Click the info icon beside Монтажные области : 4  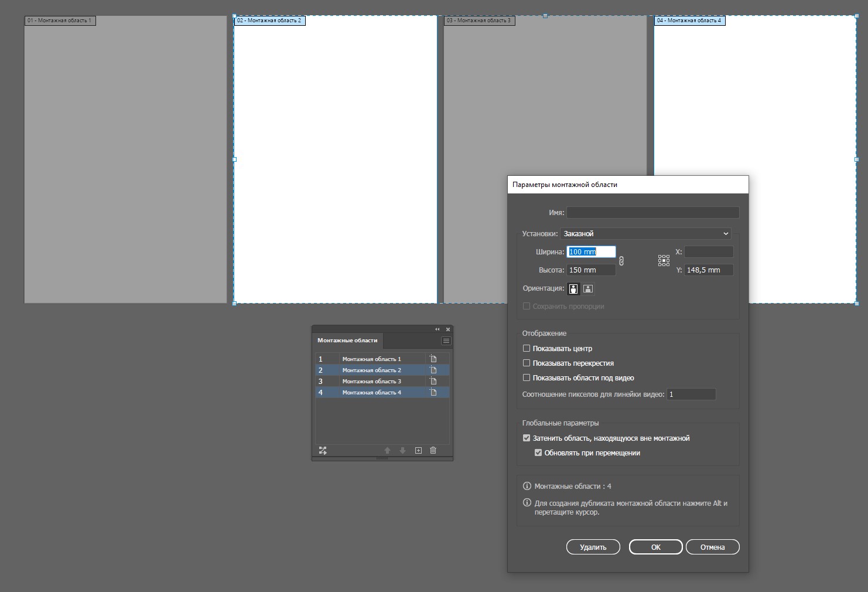point(527,486)
